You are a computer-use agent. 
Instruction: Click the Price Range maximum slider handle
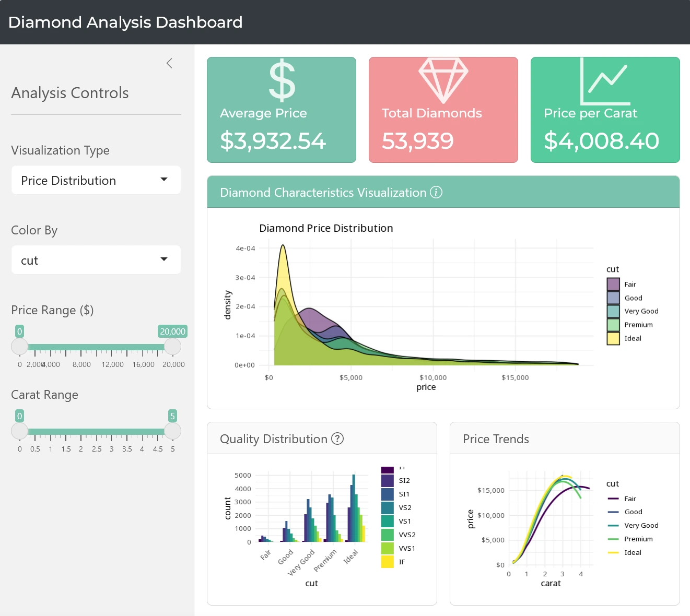[172, 347]
